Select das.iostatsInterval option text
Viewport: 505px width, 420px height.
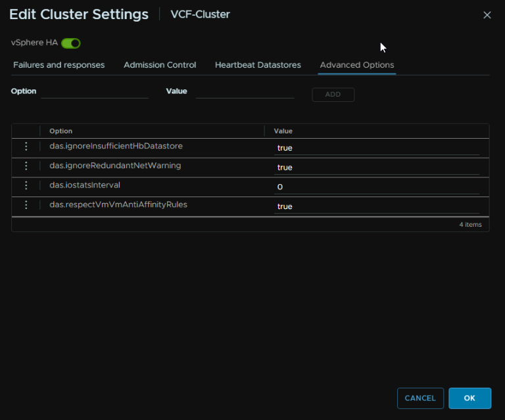tap(85, 185)
